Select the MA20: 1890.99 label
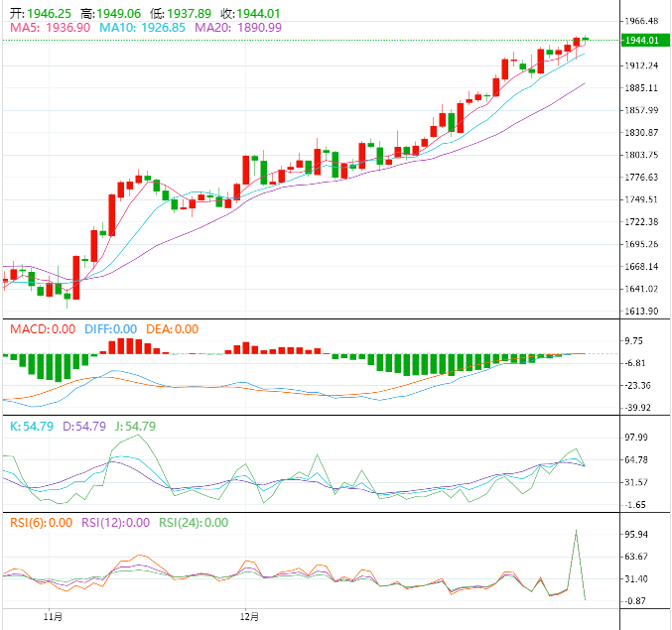This screenshot has width=672, height=630. coord(238,28)
